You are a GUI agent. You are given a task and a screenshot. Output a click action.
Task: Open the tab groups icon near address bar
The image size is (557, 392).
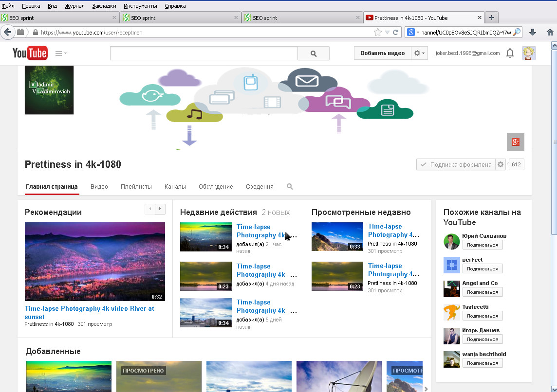point(20,32)
